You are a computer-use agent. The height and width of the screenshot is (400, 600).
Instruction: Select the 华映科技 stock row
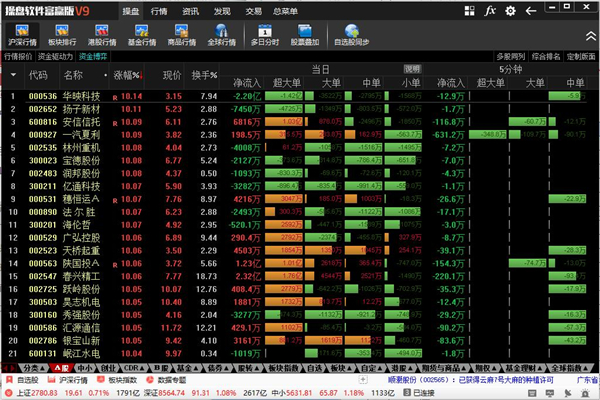[x=83, y=96]
